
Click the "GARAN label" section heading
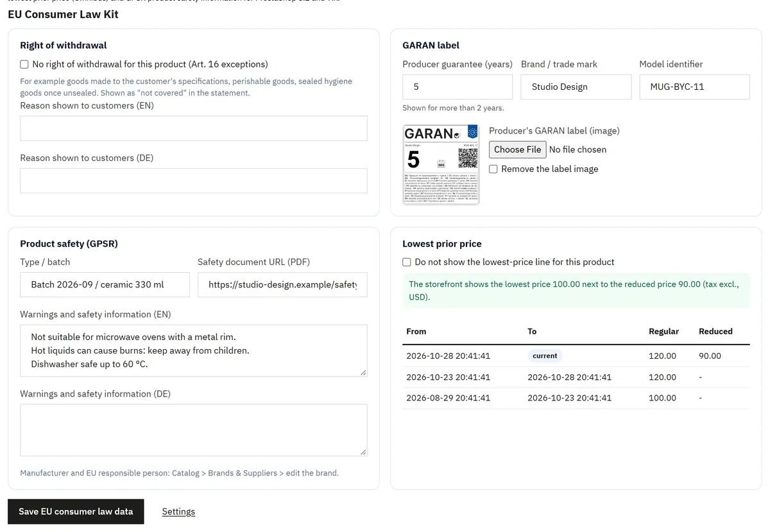tap(431, 46)
